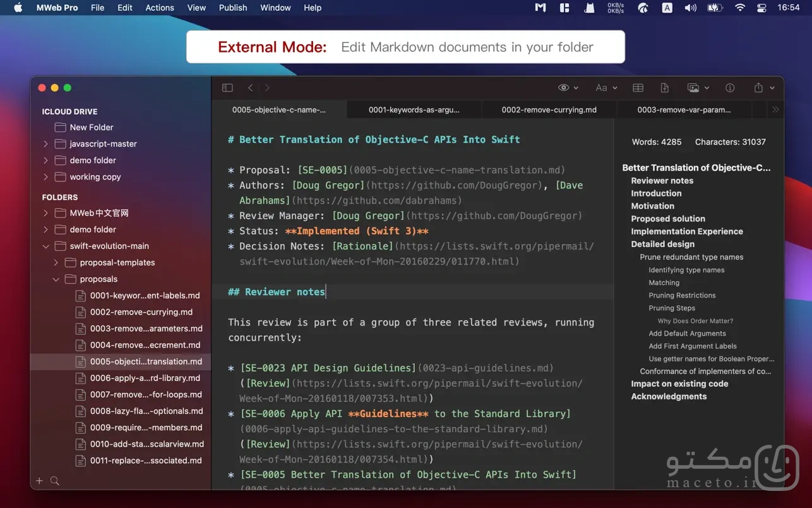Screen dimensions: 812x508
Task: Go to Add Default Arguments entry
Action: (x=687, y=334)
